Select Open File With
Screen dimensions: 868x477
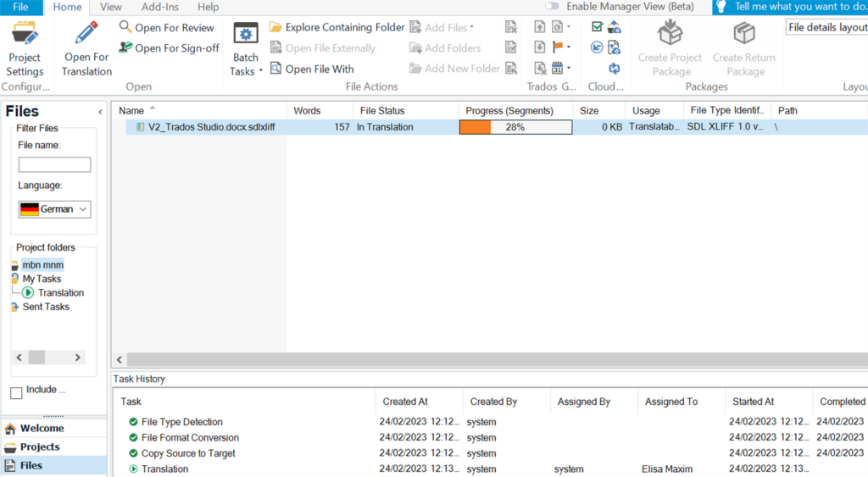tap(312, 69)
